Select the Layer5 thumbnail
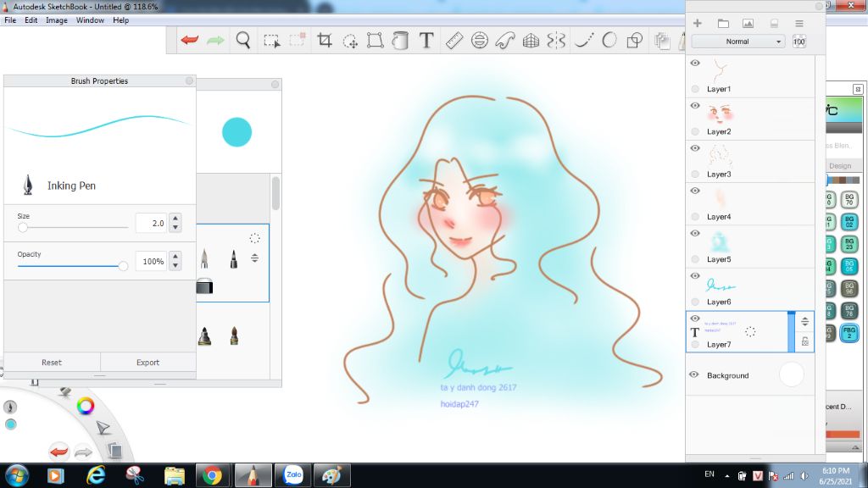868x488 pixels. click(719, 241)
